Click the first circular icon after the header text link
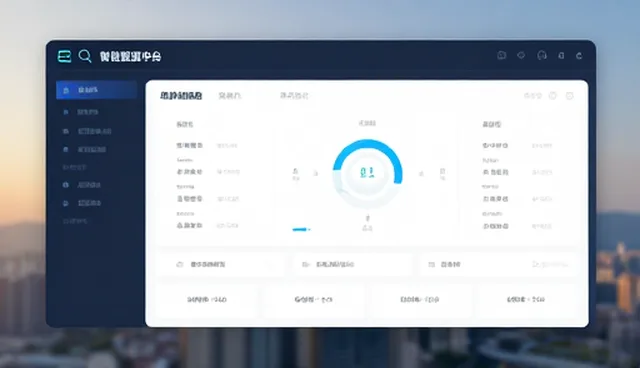Screen dimensions: 640x368 [x=553, y=96]
